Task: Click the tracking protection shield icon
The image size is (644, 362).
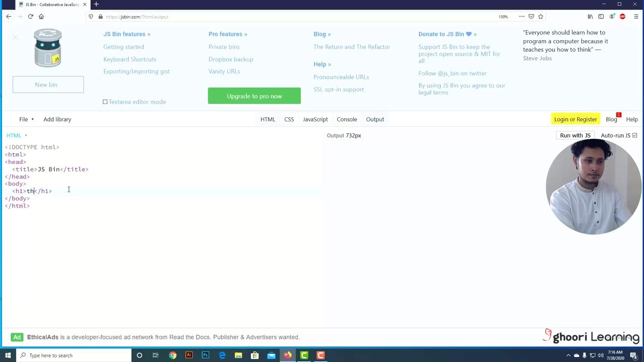Action: point(91,17)
